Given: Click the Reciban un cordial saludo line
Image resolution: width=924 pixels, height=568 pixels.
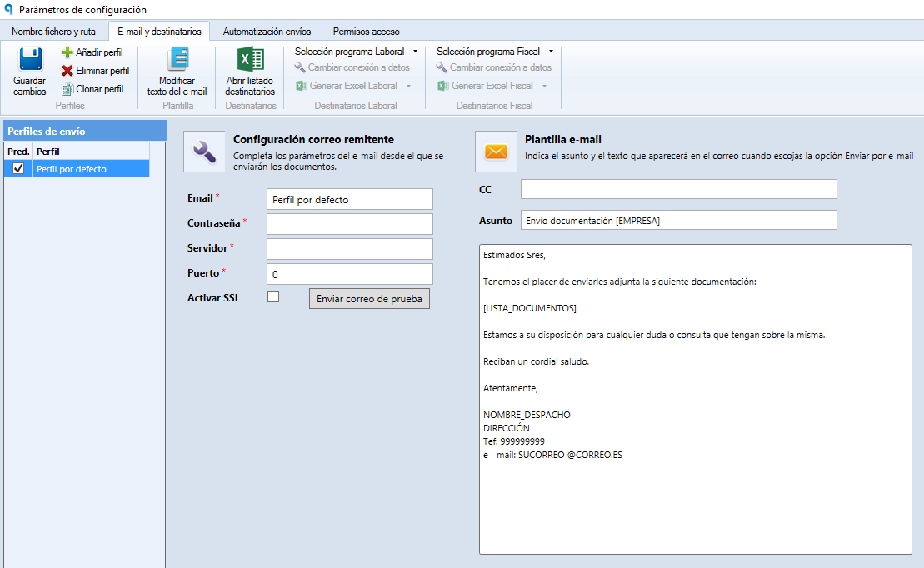Looking at the screenshot, I should [537, 361].
